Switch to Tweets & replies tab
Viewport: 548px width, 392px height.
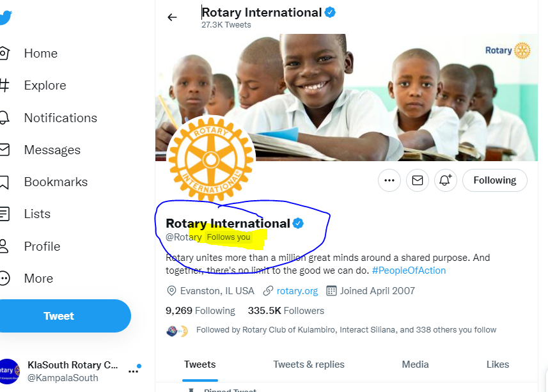pyautogui.click(x=309, y=365)
